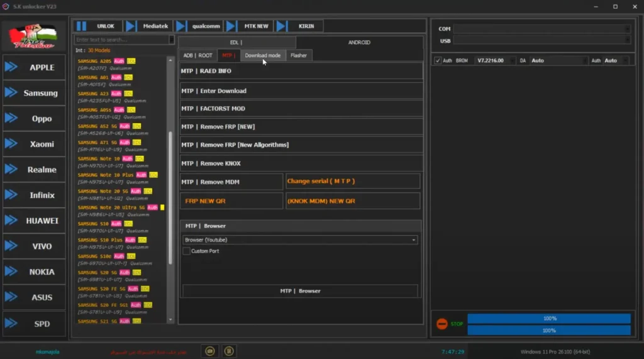644x359 pixels.
Task: Click the red STOP icon
Action: pos(442,324)
